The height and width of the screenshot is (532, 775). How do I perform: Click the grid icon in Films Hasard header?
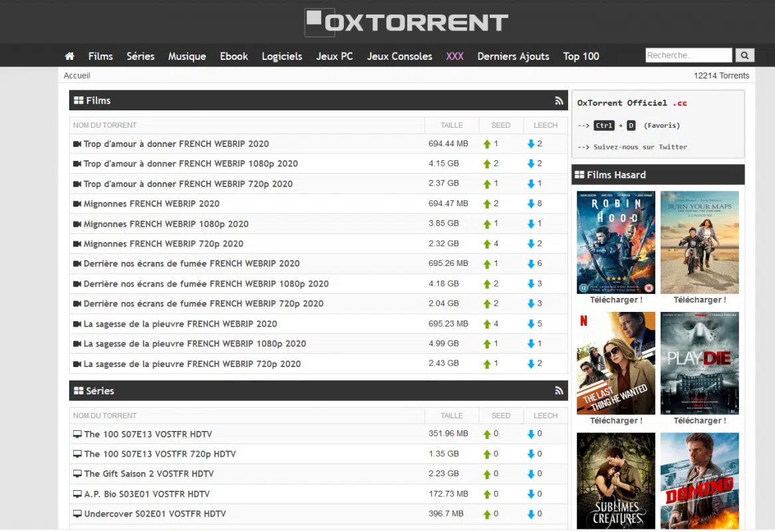579,174
